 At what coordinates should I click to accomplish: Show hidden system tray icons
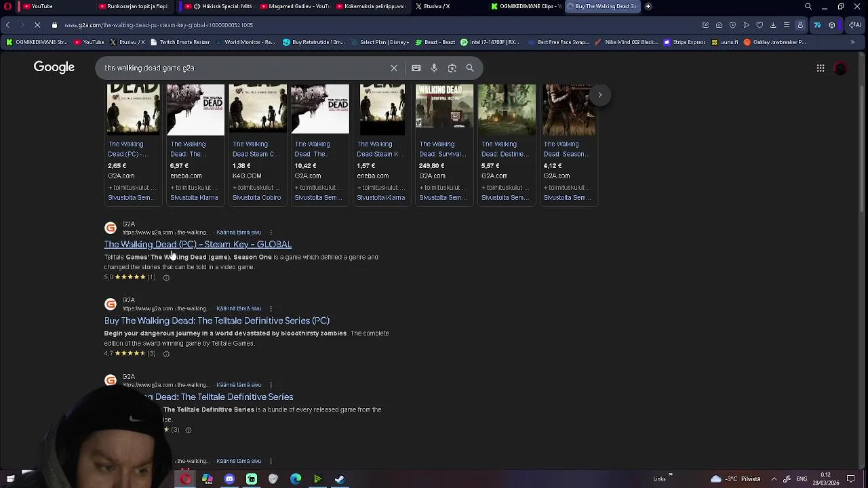pyautogui.click(x=774, y=479)
